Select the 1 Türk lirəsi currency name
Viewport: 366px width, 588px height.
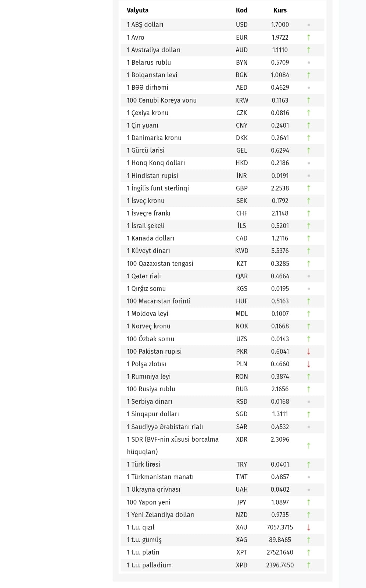(143, 464)
